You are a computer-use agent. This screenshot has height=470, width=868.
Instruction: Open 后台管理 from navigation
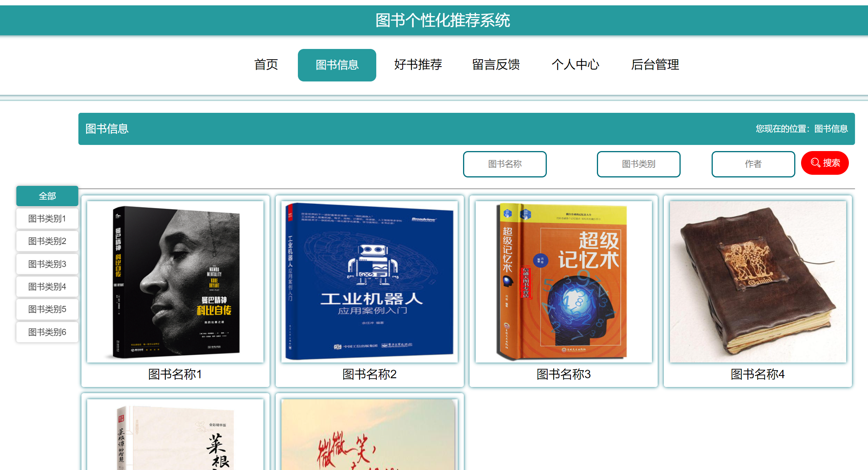[655, 65]
